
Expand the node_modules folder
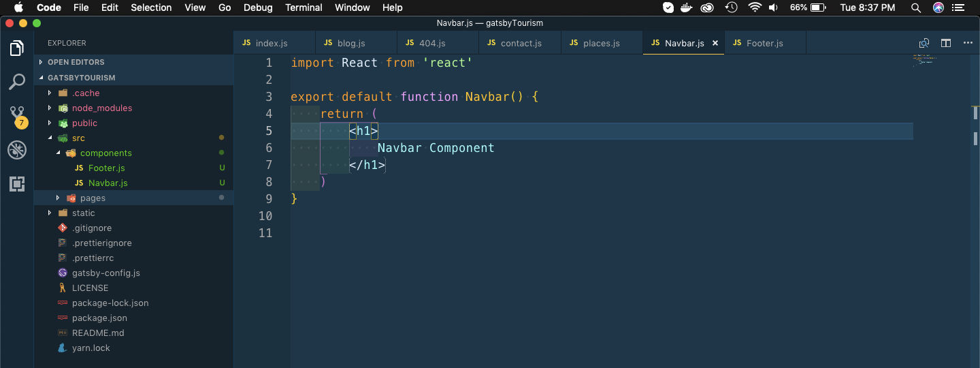(x=133, y=108)
